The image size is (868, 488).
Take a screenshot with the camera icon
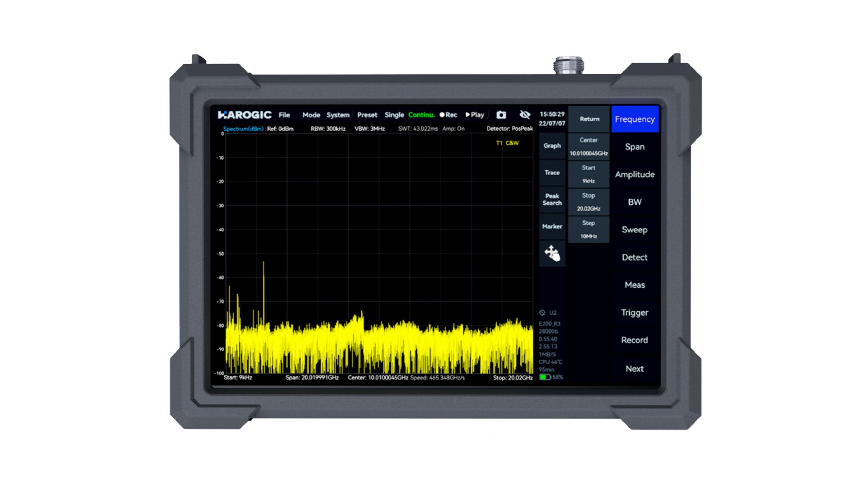click(x=501, y=115)
